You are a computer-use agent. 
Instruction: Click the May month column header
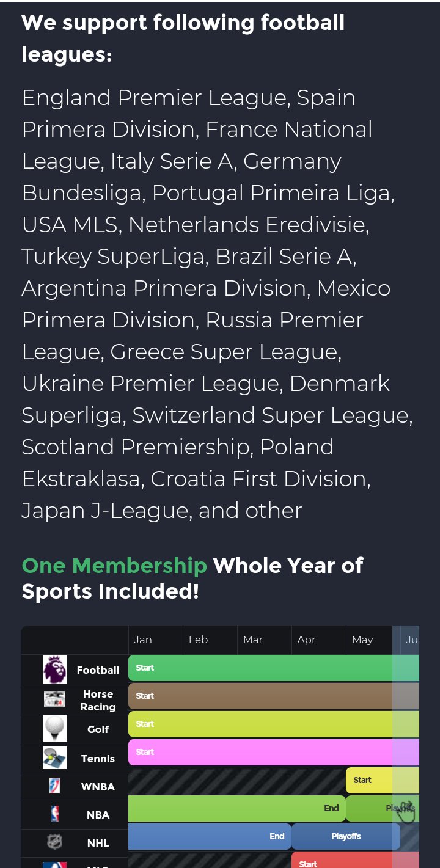[362, 640]
